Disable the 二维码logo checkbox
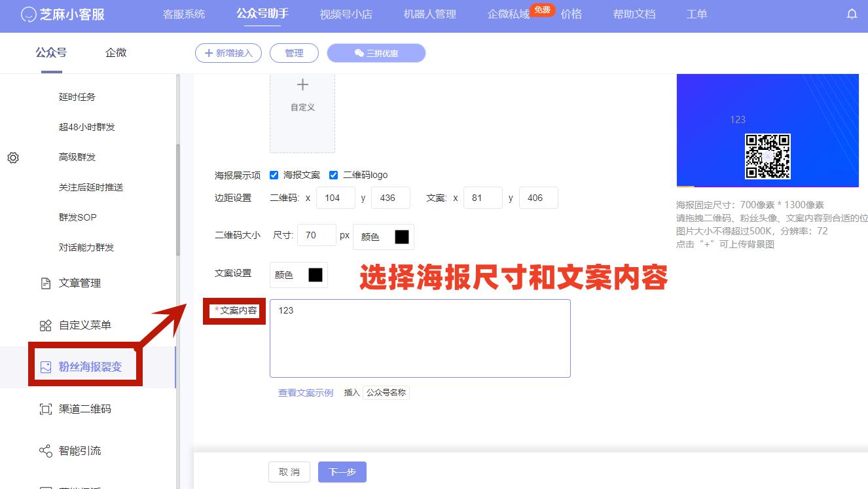 pos(334,175)
